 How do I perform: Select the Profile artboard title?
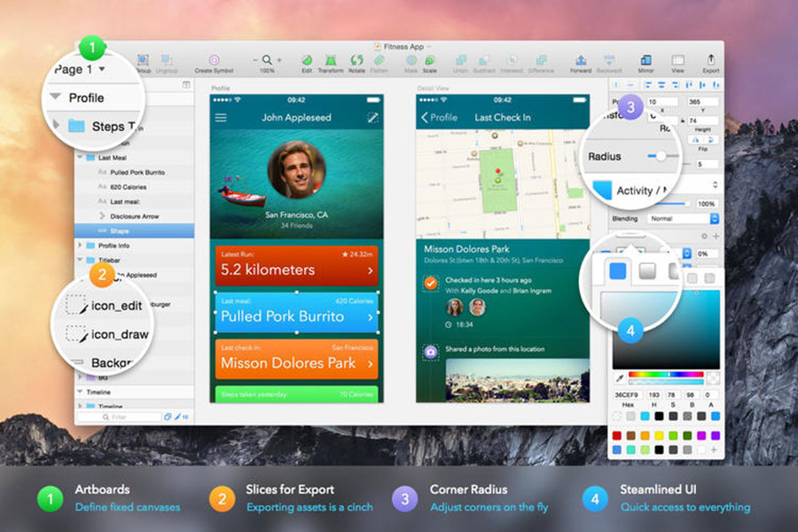[221, 88]
